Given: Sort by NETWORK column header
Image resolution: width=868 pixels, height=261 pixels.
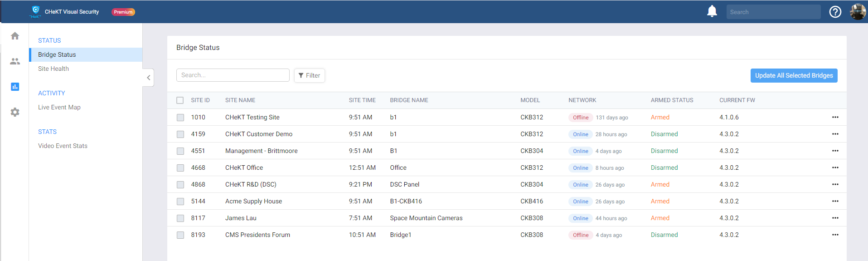Looking at the screenshot, I should click(x=582, y=100).
